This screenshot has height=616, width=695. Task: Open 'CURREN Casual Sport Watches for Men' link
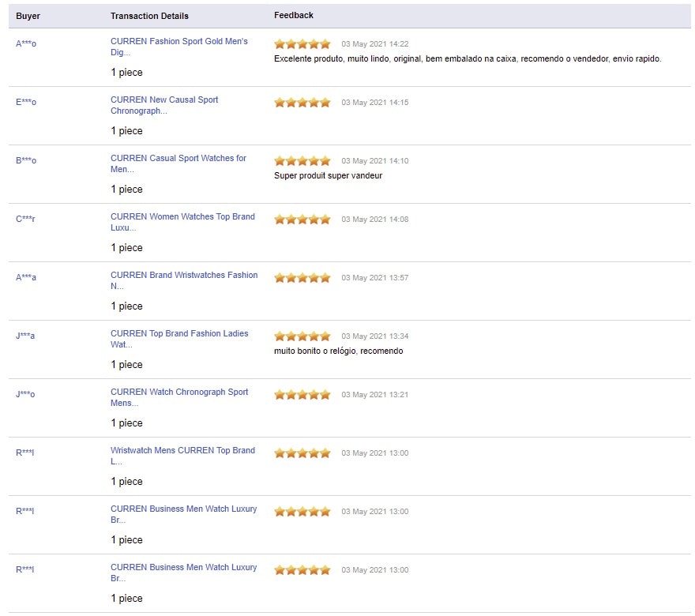pos(178,159)
